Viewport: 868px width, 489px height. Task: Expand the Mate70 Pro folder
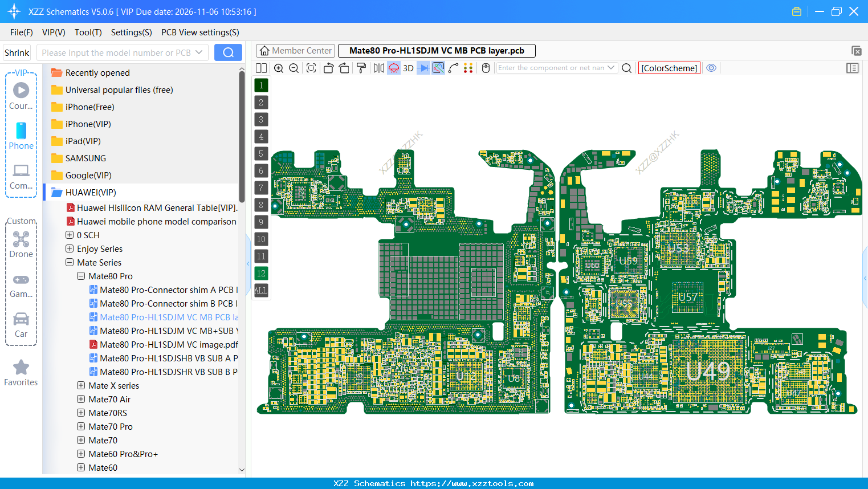(x=80, y=426)
